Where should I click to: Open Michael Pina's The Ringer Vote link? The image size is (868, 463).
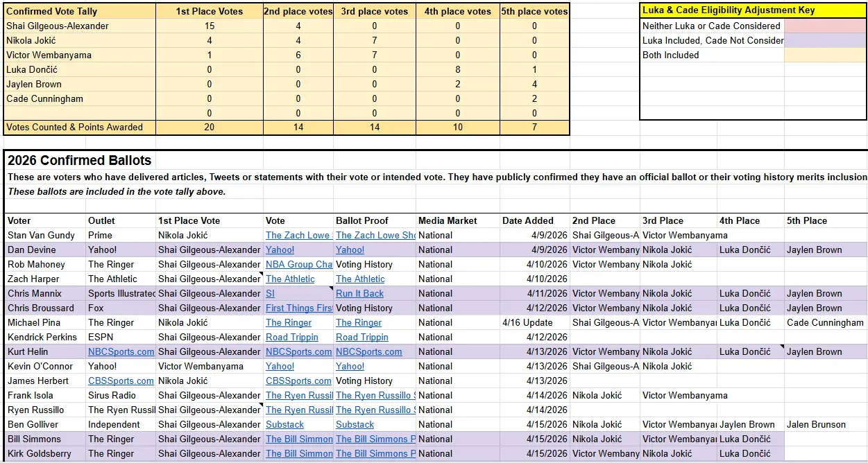(289, 322)
